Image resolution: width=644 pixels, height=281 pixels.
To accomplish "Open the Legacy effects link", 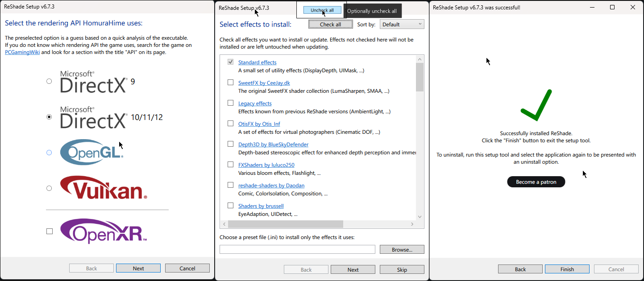I will point(255,103).
